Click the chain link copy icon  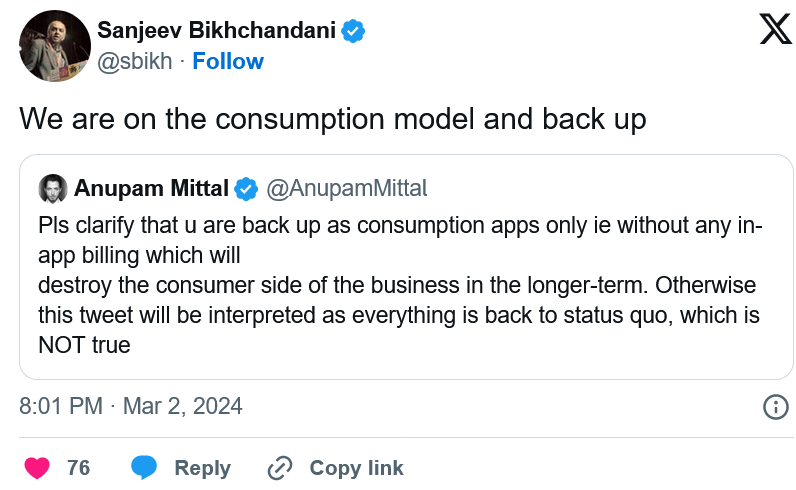click(x=280, y=468)
